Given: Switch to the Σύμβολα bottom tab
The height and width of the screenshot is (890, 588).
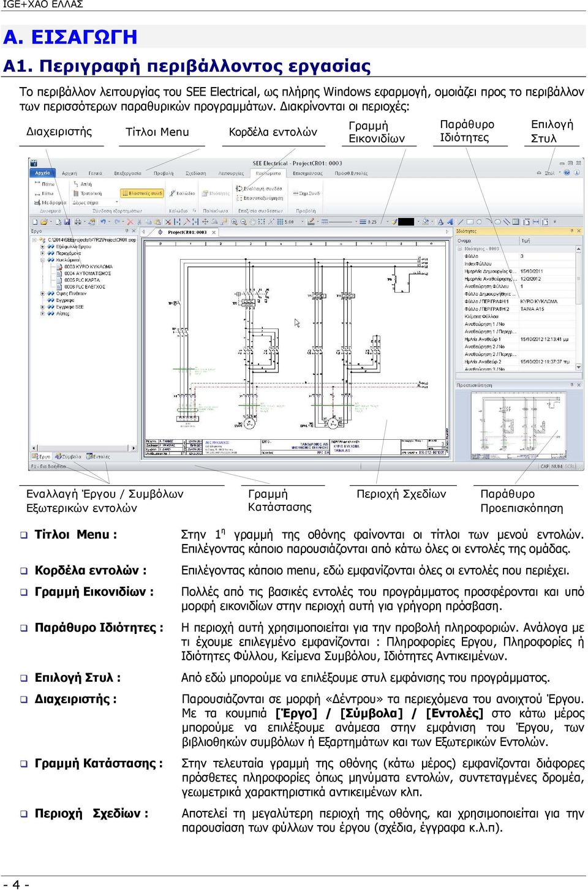Looking at the screenshot, I should [x=68, y=457].
